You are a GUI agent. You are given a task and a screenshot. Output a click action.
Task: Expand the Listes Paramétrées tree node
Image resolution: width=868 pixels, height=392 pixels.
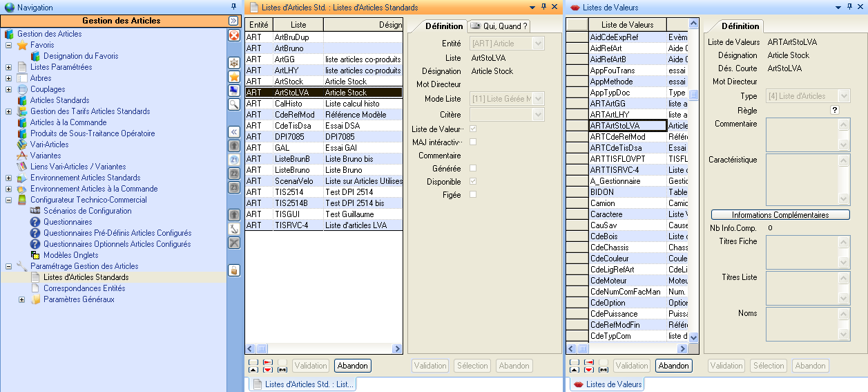pyautogui.click(x=8, y=67)
